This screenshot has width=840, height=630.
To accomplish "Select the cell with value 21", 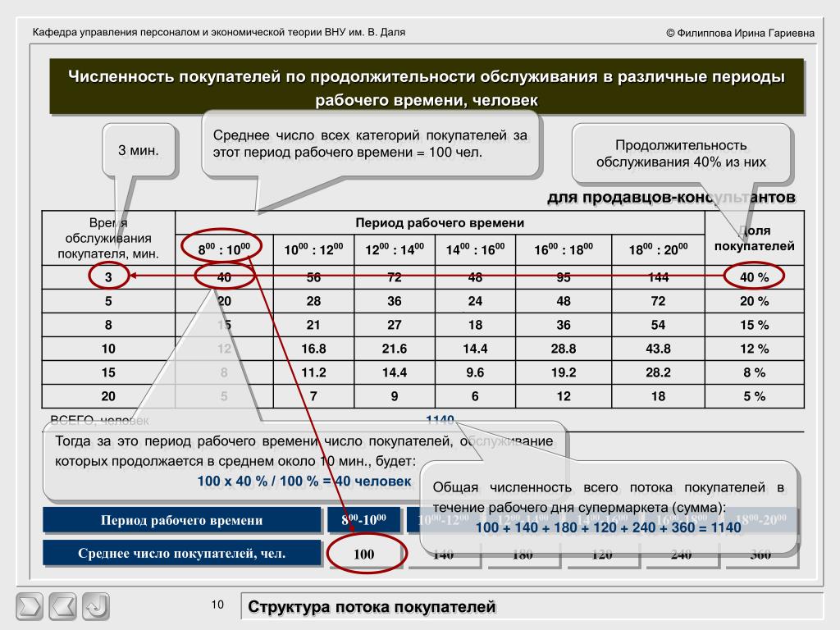I will pos(313,325).
